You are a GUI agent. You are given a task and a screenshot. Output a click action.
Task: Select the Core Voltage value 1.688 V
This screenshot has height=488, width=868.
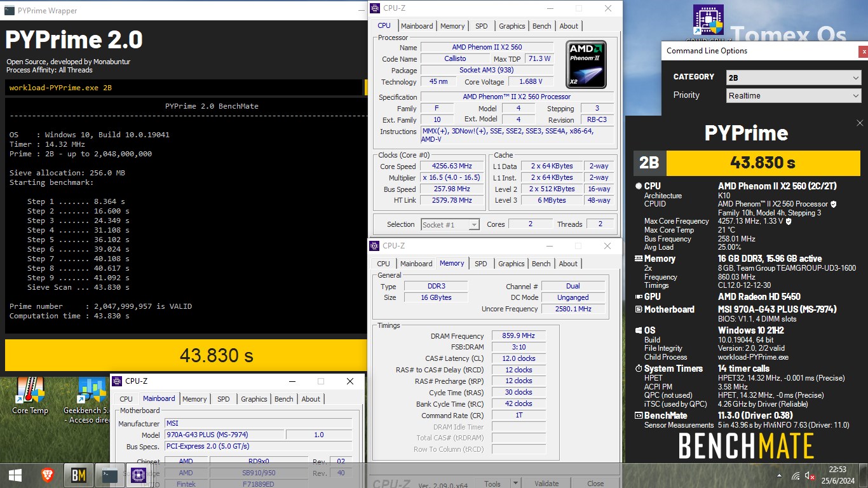[x=531, y=82]
